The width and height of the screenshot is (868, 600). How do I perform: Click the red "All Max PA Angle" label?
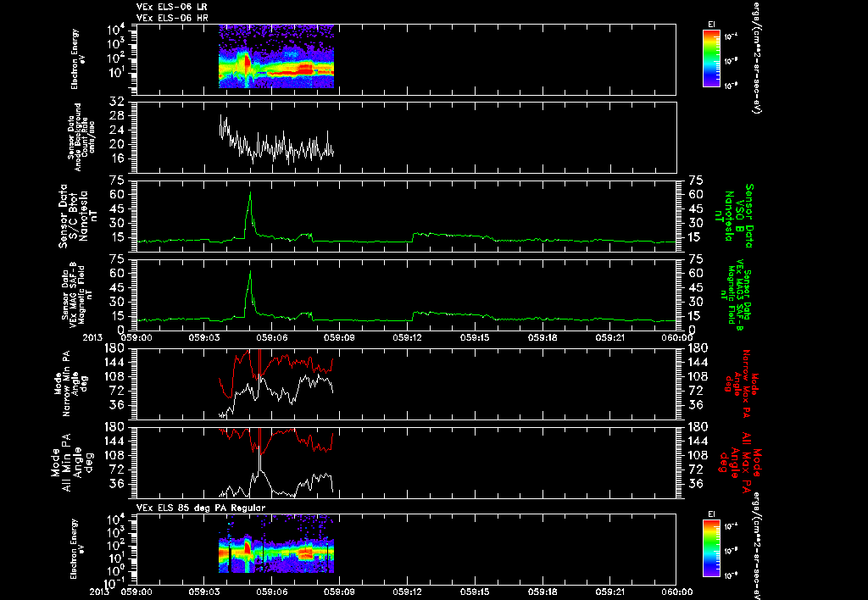pos(741,462)
